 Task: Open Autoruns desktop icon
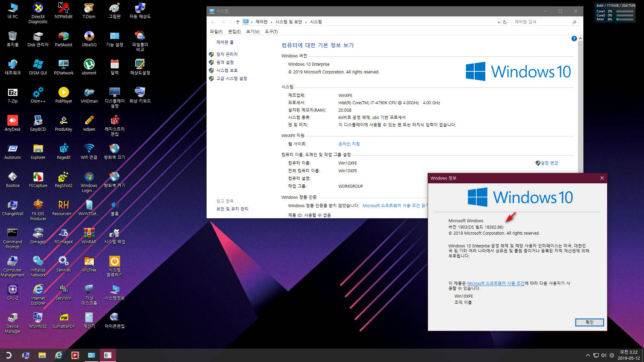pos(12,152)
